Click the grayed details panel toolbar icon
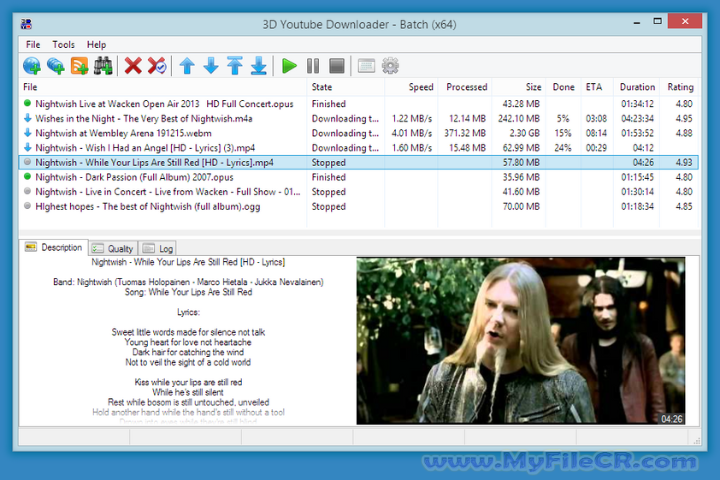720x480 pixels. pyautogui.click(x=366, y=66)
